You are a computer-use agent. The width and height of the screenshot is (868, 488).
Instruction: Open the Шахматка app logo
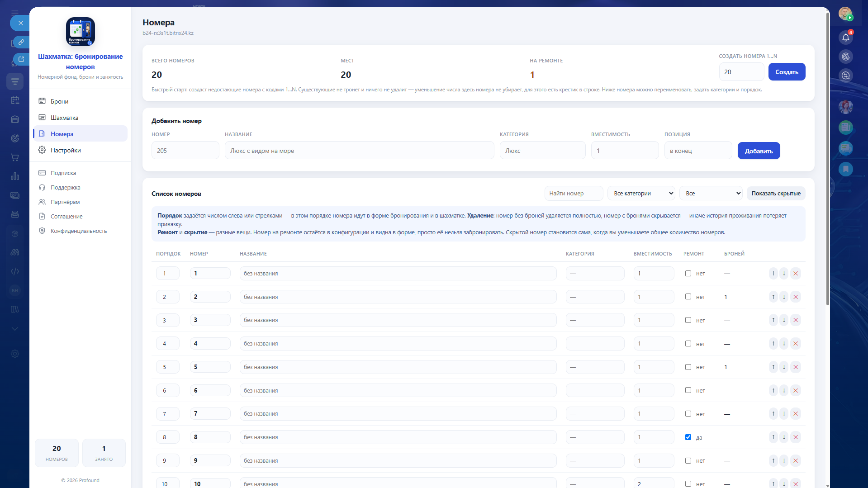pos(81,32)
